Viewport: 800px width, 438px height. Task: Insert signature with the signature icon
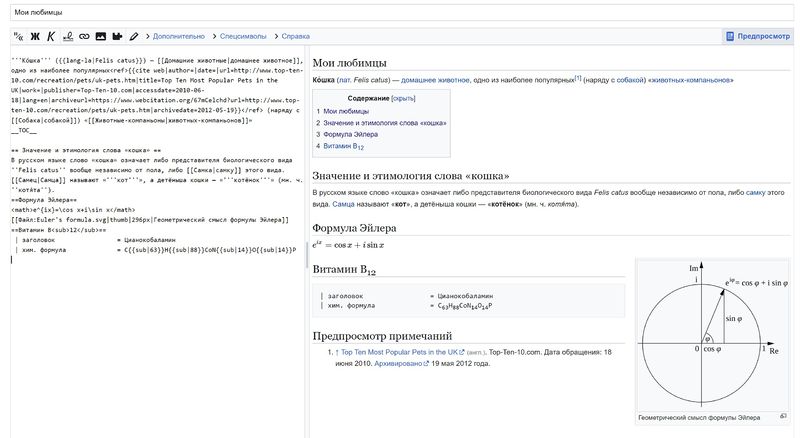(67, 36)
